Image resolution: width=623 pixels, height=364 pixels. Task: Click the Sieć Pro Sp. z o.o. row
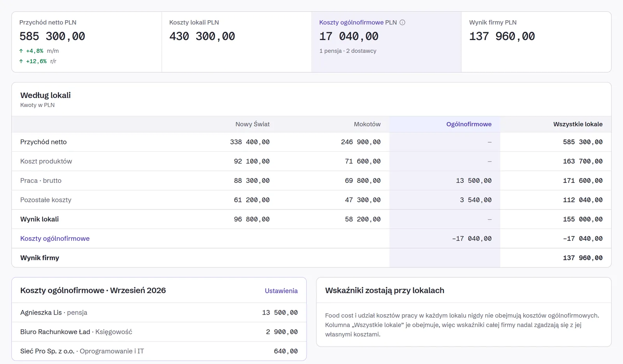click(x=159, y=351)
